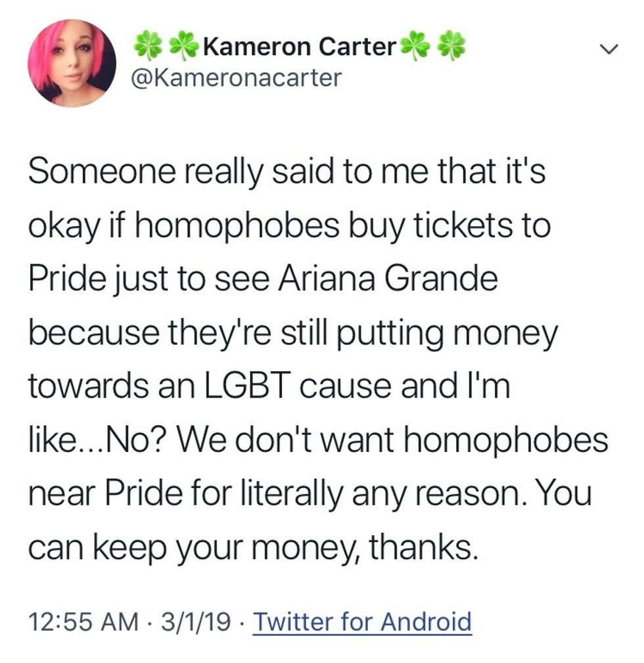Open the Twitter for Android link
Image resolution: width=644 pixels, height=663 pixels.
click(x=362, y=621)
